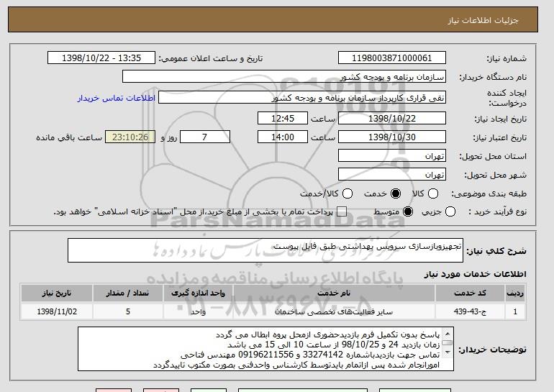554x392 pixels.
Task: Tick the اسناد خزانه اسلامی payment checkbox
Action: [x=341, y=211]
